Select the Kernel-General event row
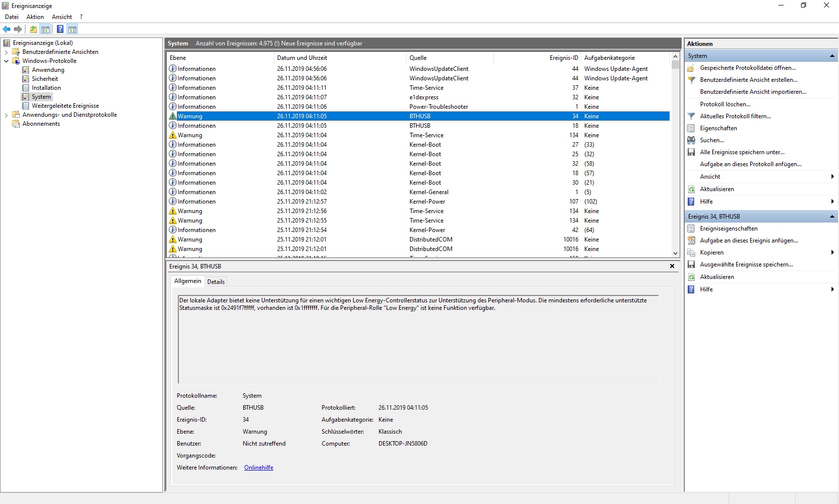839x504 pixels. [419, 192]
